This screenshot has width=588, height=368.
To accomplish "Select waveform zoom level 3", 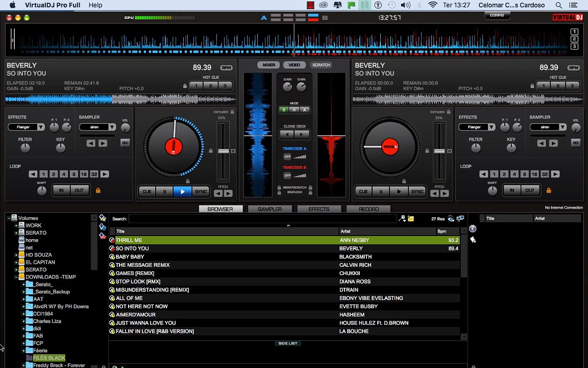I will coord(574,47).
